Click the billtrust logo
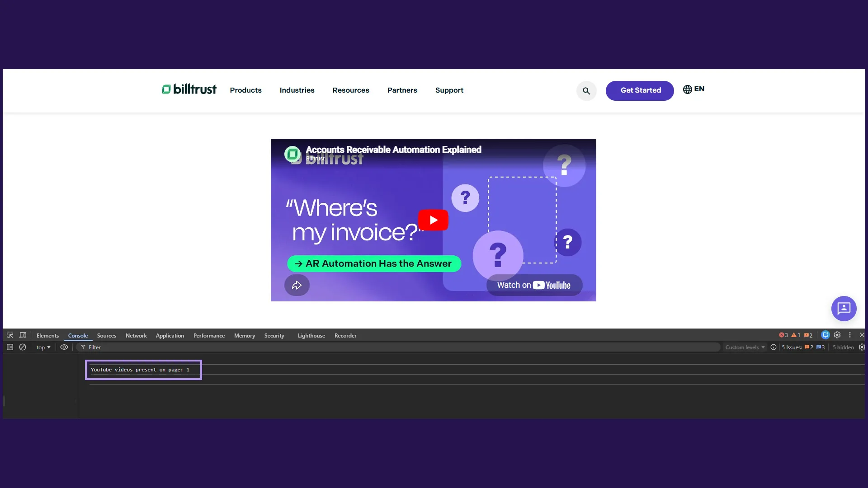The height and width of the screenshot is (488, 868). click(x=189, y=89)
